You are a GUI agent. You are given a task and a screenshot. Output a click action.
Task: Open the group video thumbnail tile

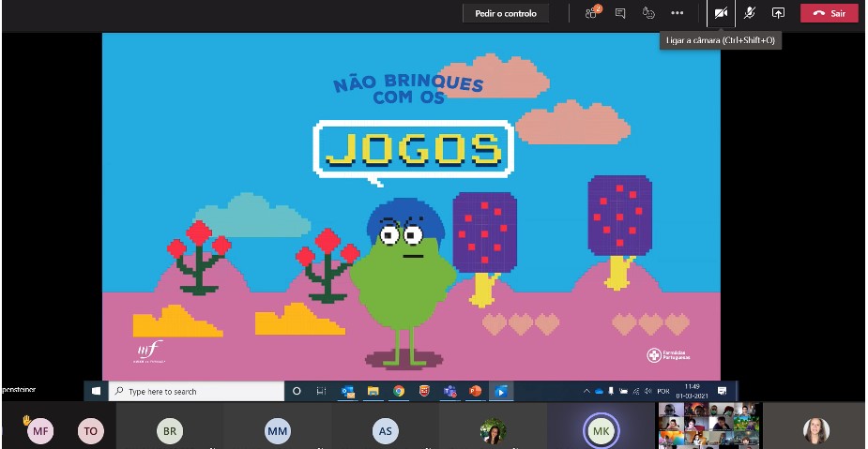point(708,426)
